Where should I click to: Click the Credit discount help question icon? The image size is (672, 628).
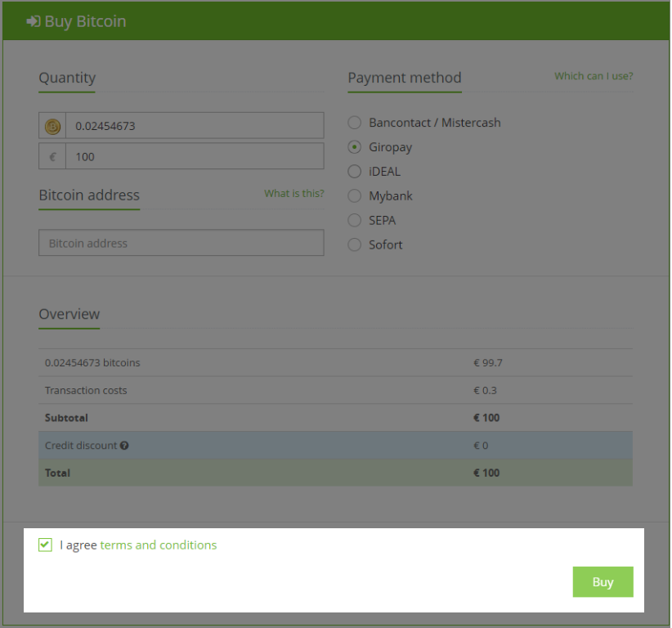click(124, 446)
